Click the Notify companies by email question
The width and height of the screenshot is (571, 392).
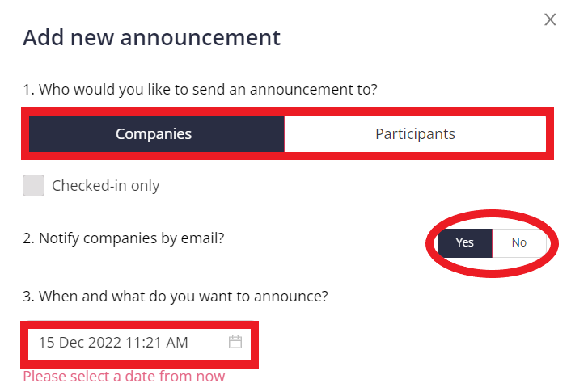click(124, 238)
